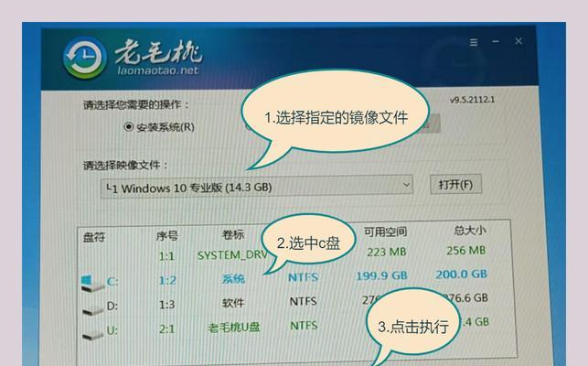This screenshot has width=588, height=366.
Task: Click the drive icon for D:
Action: (92, 309)
